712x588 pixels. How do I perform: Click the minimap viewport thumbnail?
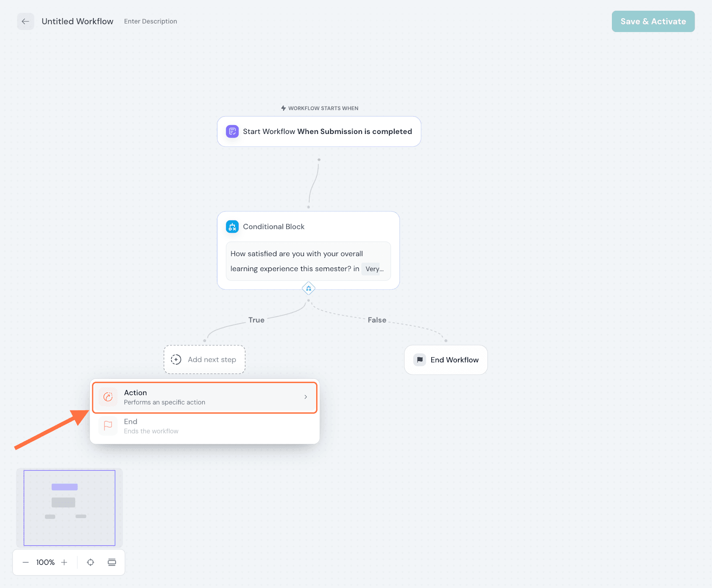click(x=69, y=507)
